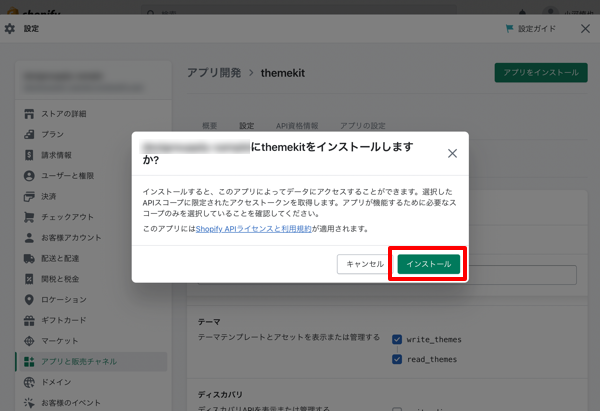Open 関税と税金 label in sidebar
The height and width of the screenshot is (411, 600).
pyautogui.click(x=60, y=279)
